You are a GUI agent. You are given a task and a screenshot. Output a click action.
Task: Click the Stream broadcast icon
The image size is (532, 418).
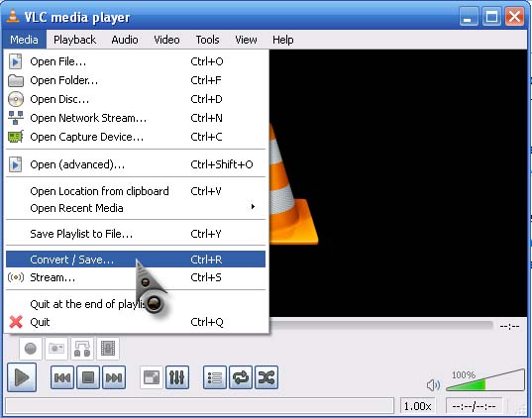[16, 277]
